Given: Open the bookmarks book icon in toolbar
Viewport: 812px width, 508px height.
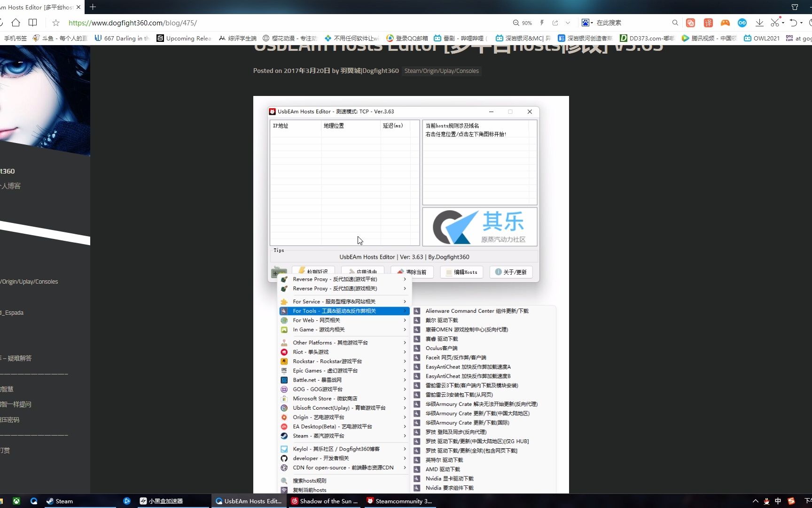Looking at the screenshot, I should (x=32, y=23).
